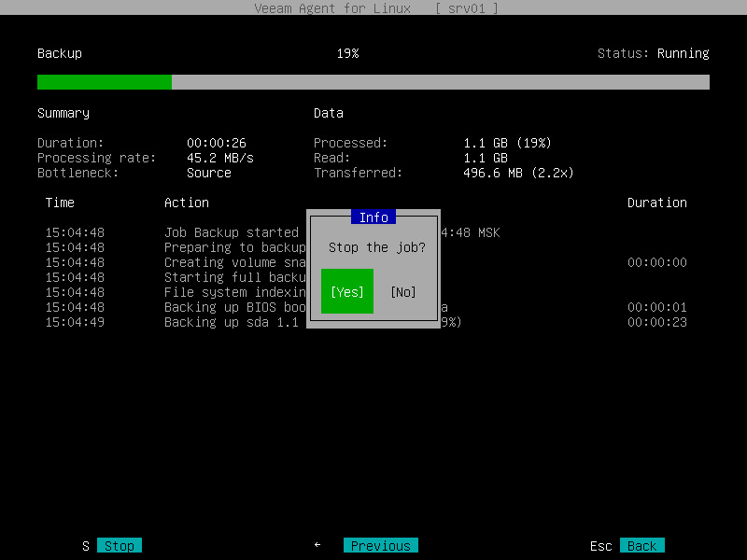Confirm stopping the job with Yes
747x560 pixels.
[346, 291]
